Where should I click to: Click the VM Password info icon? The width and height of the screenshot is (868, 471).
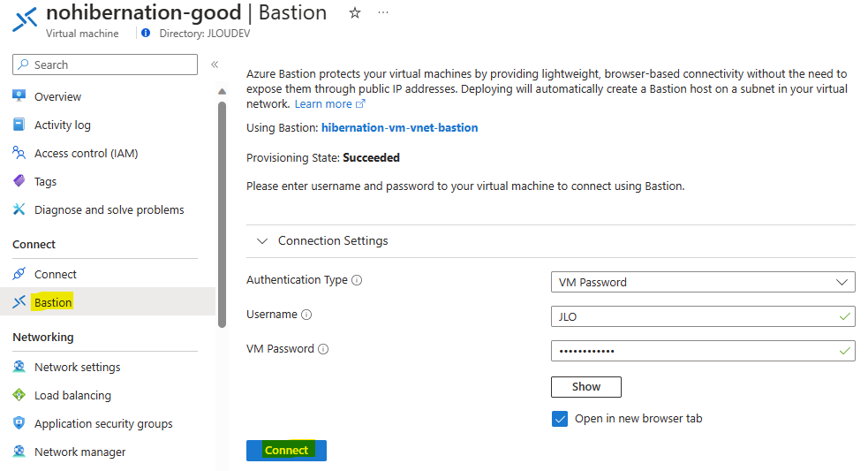pyautogui.click(x=323, y=349)
